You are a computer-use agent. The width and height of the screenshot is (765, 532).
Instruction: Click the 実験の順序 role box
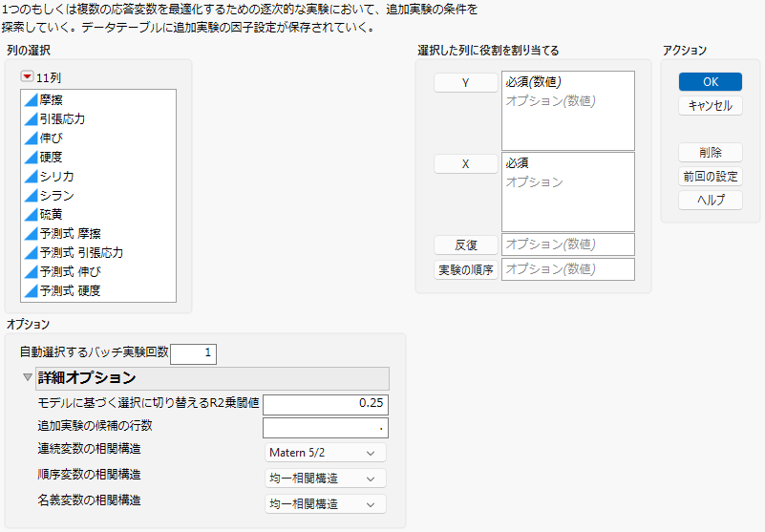point(568,269)
